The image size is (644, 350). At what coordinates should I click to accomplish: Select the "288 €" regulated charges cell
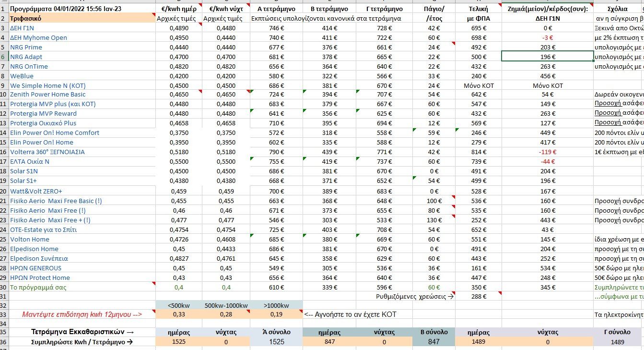point(479,297)
